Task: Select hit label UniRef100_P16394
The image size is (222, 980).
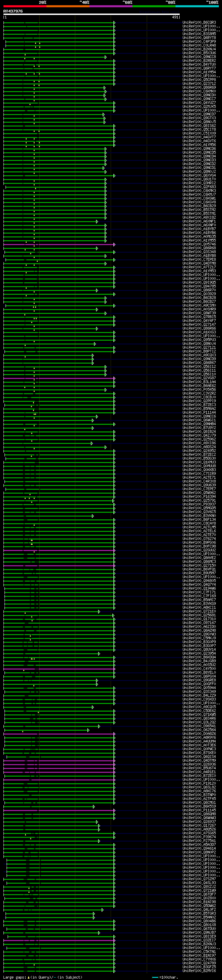Action: (x=199, y=496)
